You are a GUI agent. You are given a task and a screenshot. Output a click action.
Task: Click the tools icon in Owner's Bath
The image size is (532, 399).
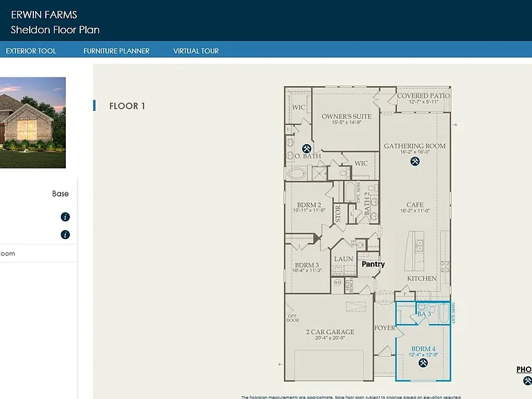pyautogui.click(x=306, y=149)
